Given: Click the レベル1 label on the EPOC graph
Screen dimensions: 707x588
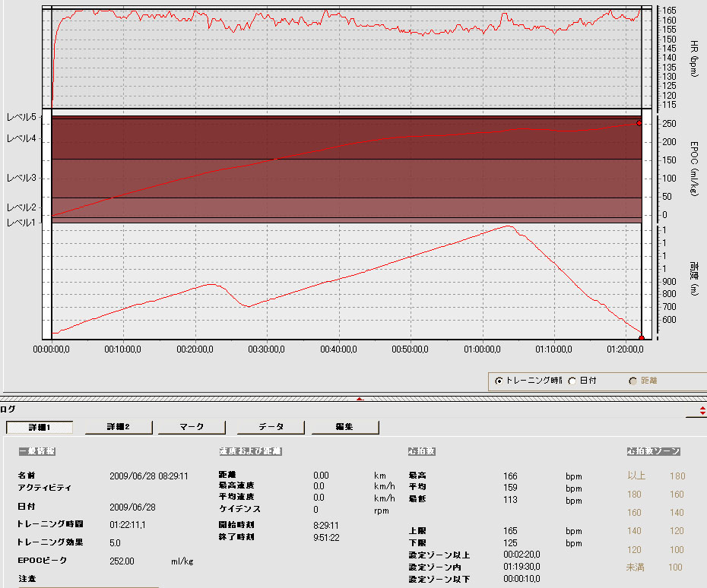Looking at the screenshot, I should (x=21, y=223).
